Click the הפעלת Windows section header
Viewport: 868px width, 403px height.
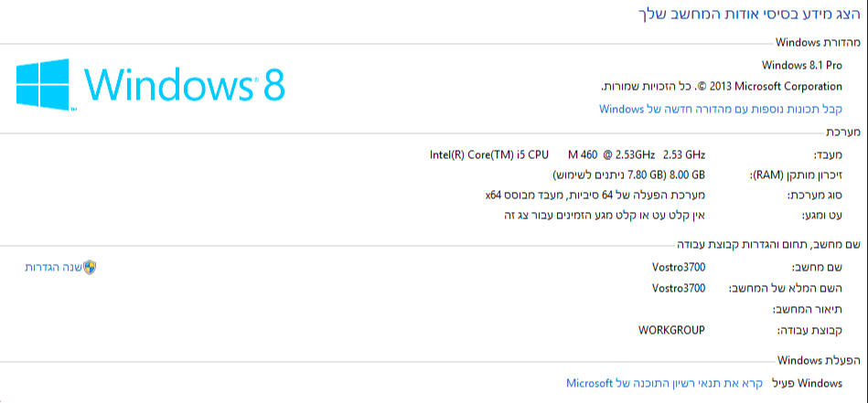[x=820, y=360]
